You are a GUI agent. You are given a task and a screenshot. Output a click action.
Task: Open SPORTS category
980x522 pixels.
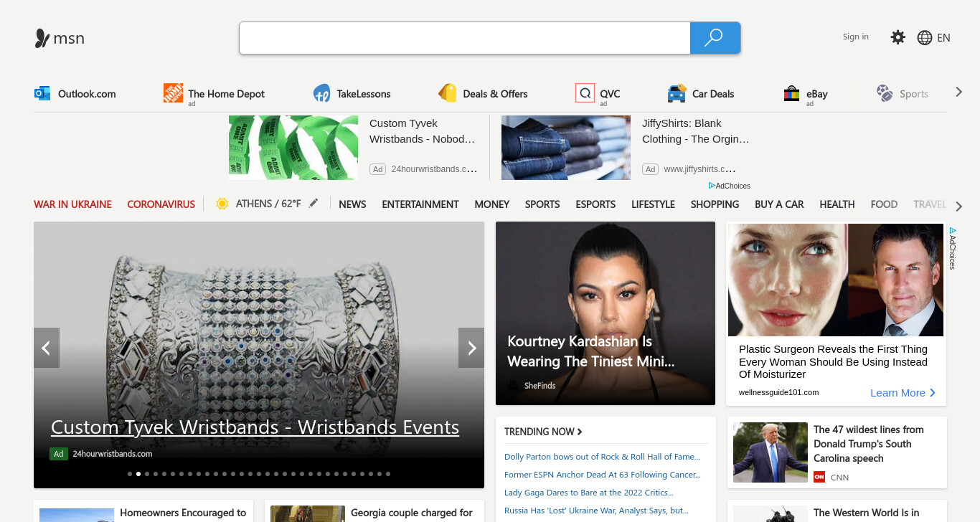pos(542,204)
